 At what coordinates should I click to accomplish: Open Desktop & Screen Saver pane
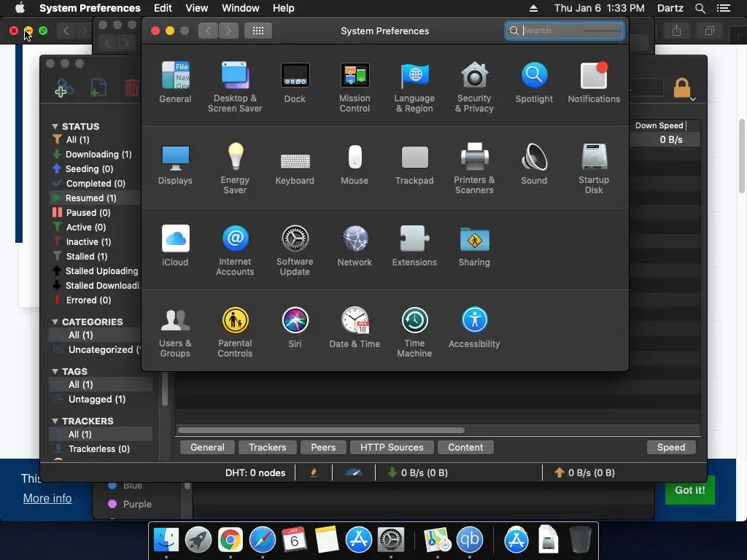pyautogui.click(x=235, y=87)
